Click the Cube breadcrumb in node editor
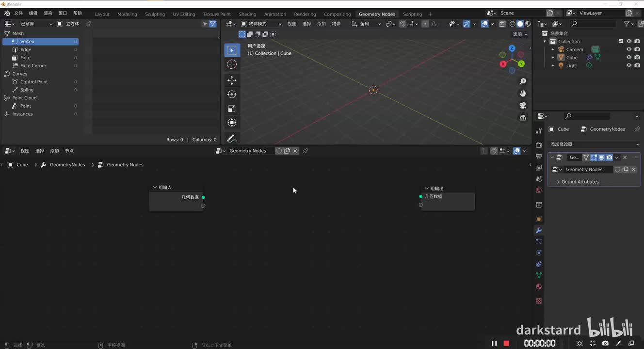 (x=22, y=165)
